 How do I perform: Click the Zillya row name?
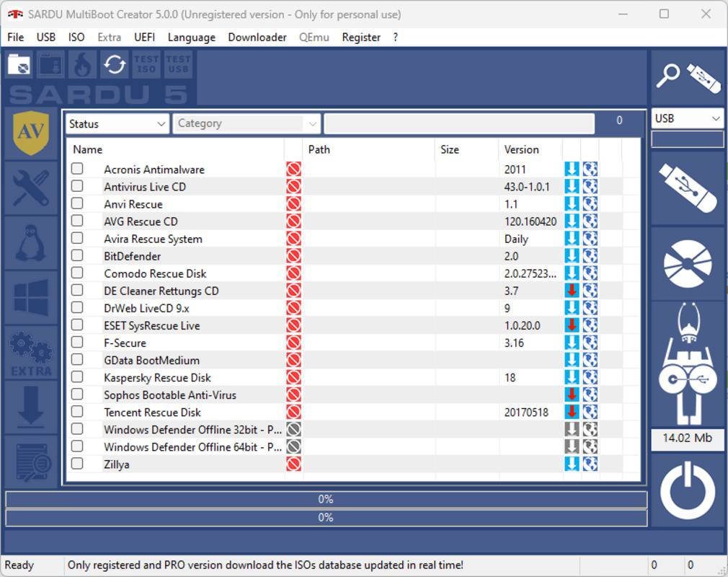(117, 464)
